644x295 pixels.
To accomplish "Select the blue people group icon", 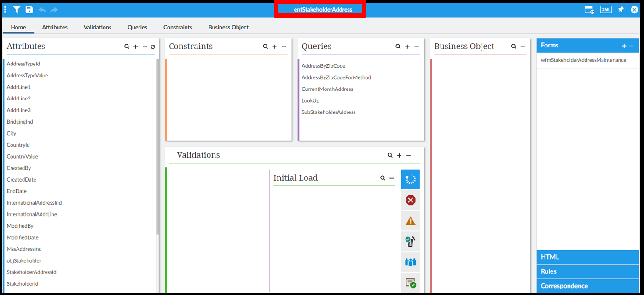I will coord(411,262).
